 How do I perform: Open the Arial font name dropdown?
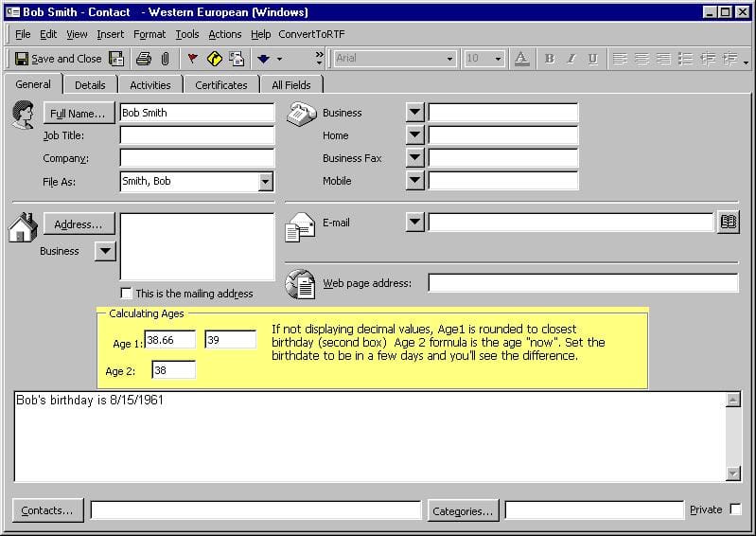[449, 59]
